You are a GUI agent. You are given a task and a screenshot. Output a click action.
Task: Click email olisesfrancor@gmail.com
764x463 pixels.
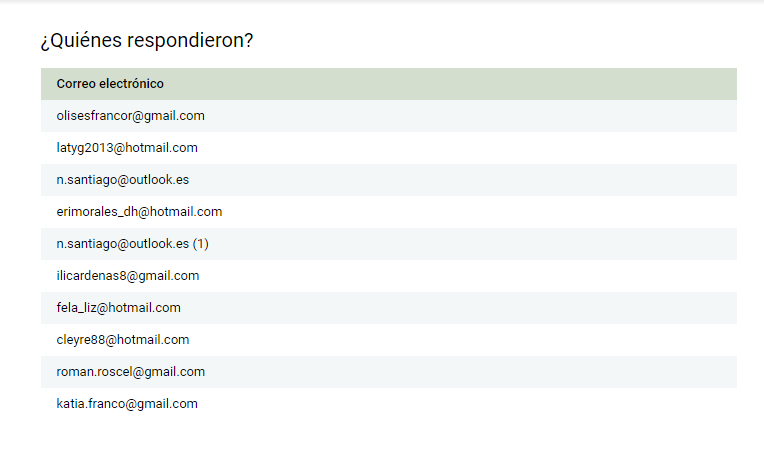pos(131,116)
